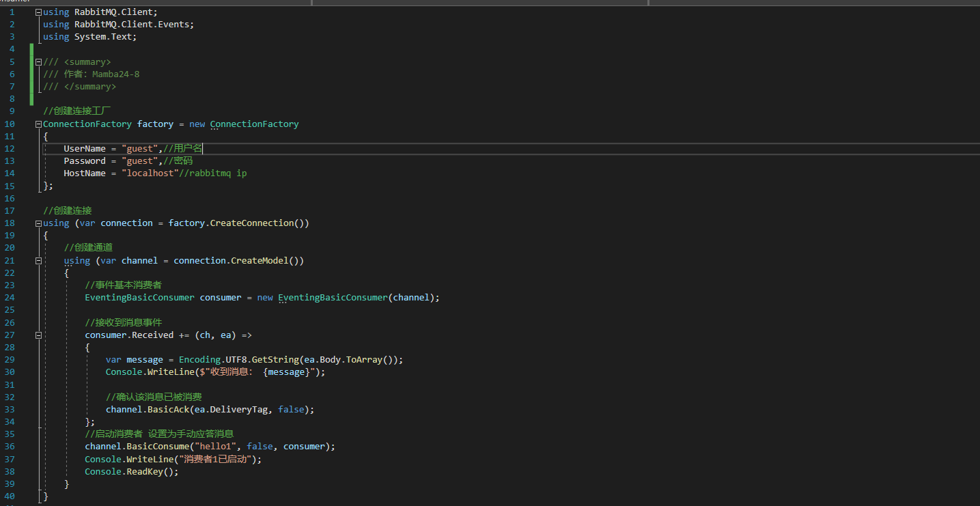Click the 'ch' lambda parameter
Viewport: 980px width, 506px height.
tap(205, 335)
